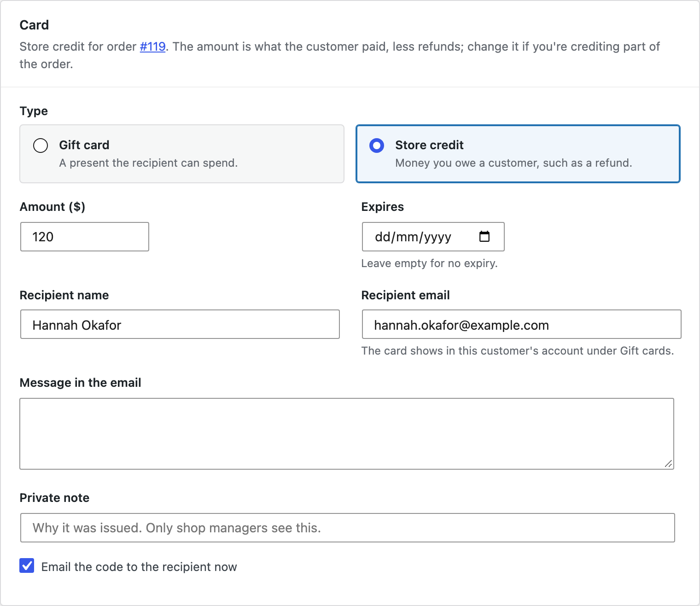Open the calendar picker icon
Image resolution: width=700 pixels, height=606 pixels.
point(484,236)
